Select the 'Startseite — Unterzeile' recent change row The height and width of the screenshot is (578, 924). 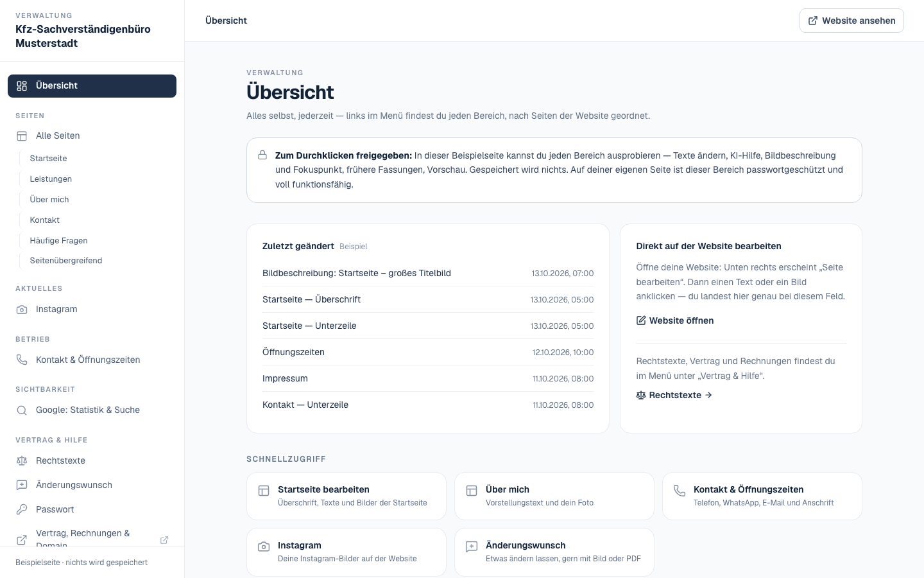pos(428,326)
